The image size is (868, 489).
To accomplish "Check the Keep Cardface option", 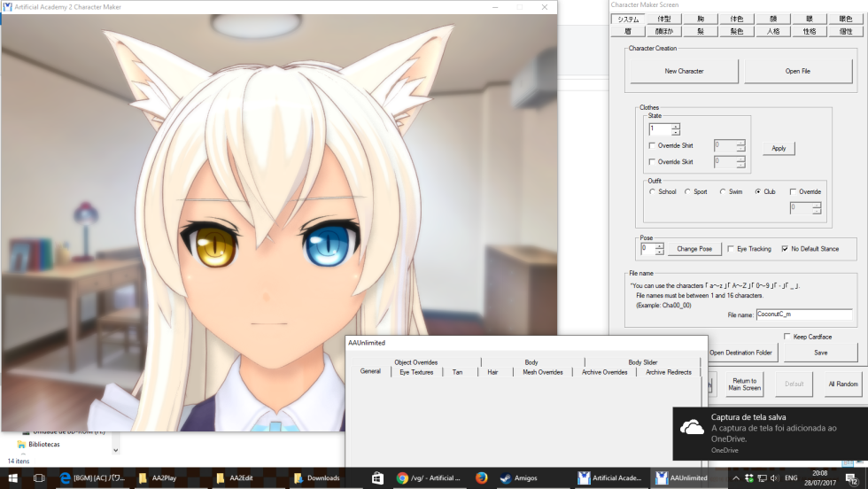I will point(787,337).
